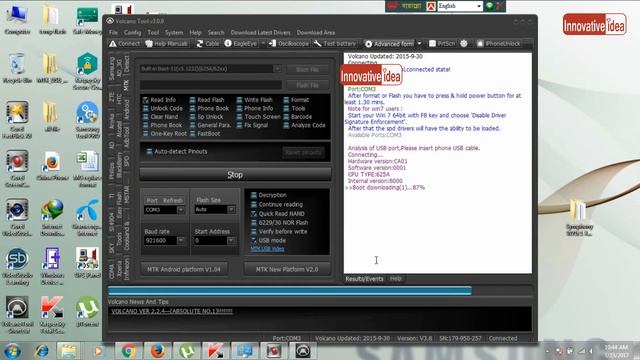
Task: Click the gear icon next to PrtScn
Action: [x=464, y=44]
